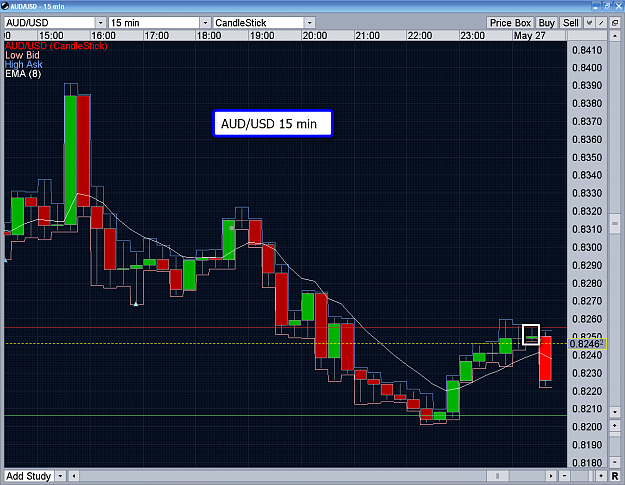625x485 pixels.
Task: Click the scroll up arrow on price axis
Action: [x=615, y=36]
